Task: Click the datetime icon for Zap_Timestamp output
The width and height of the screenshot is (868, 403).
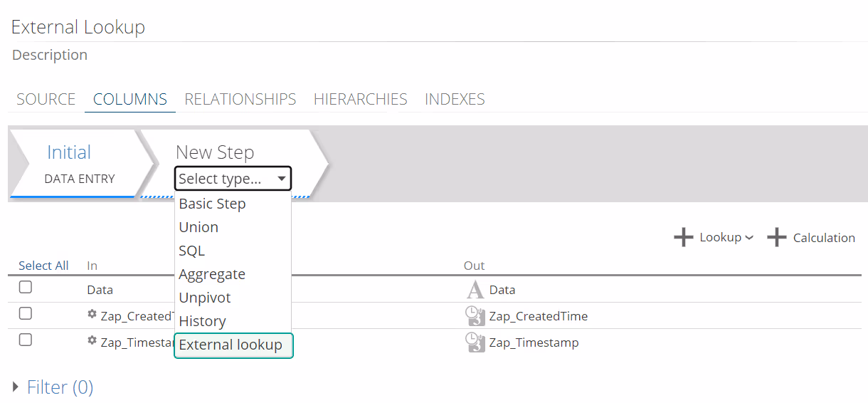Action: (x=475, y=342)
